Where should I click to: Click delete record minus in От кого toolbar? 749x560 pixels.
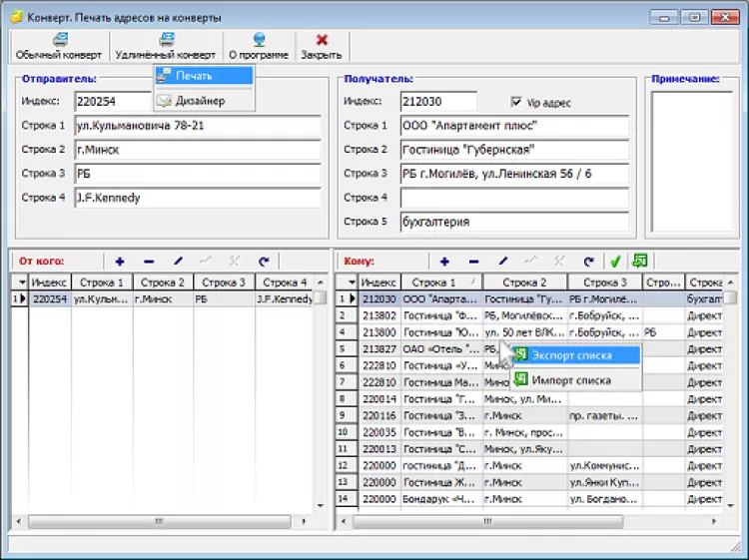(x=149, y=261)
